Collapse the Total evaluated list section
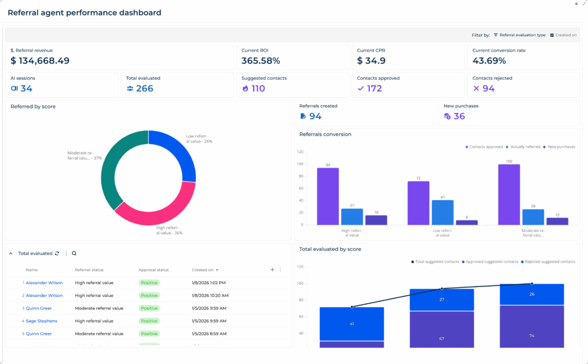588x364 pixels. 11,253
